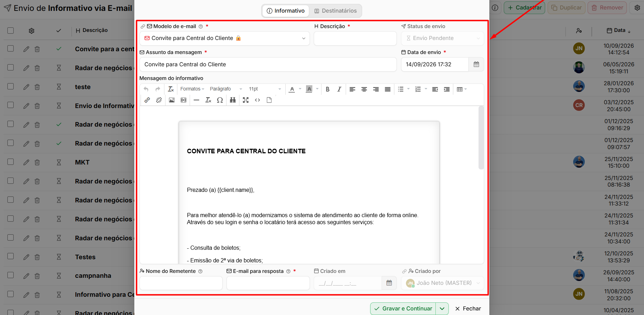Check the select-all checkbox in table header

(11, 31)
